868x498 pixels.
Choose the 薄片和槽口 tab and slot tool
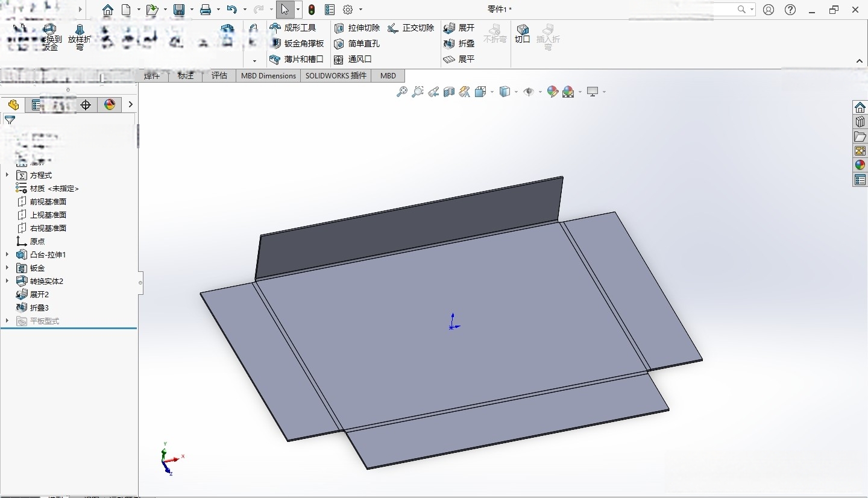297,59
